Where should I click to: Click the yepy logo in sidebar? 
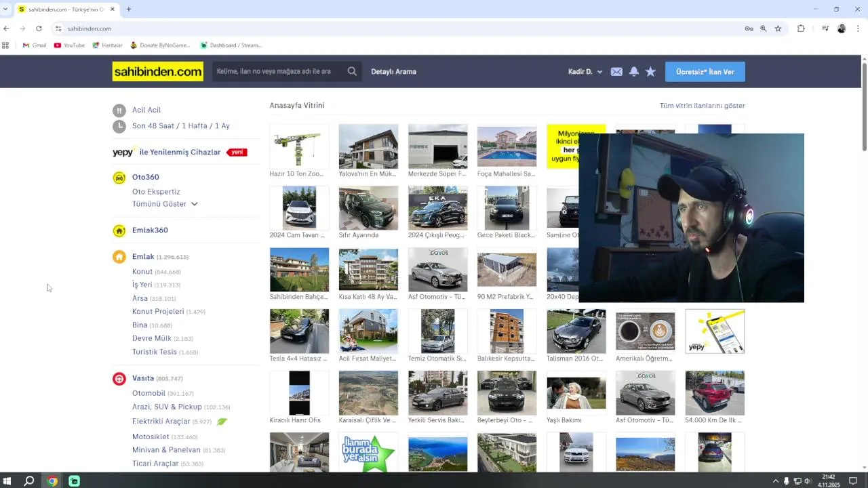[x=123, y=152]
